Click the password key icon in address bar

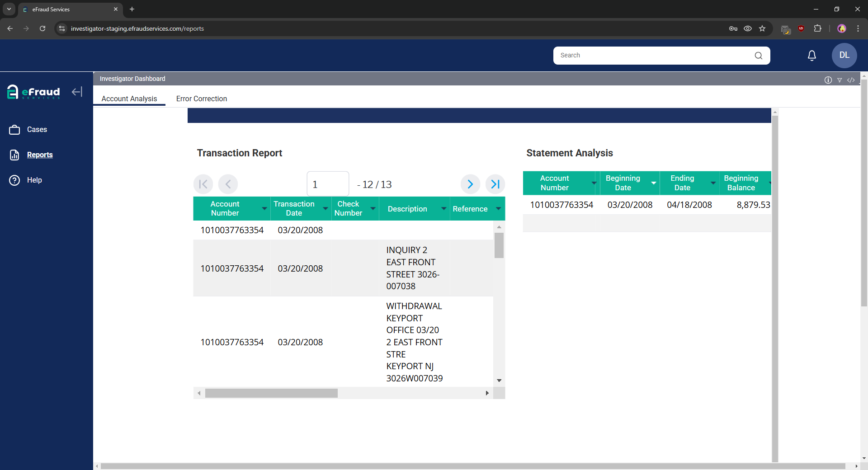click(733, 28)
